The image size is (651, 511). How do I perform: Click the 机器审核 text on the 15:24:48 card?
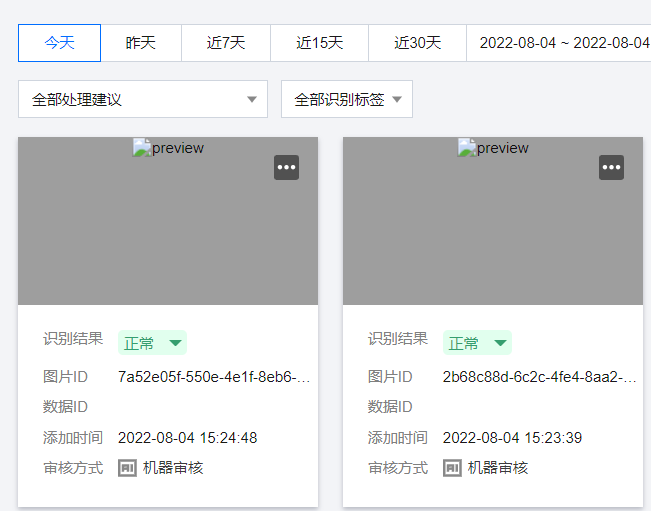pos(173,468)
